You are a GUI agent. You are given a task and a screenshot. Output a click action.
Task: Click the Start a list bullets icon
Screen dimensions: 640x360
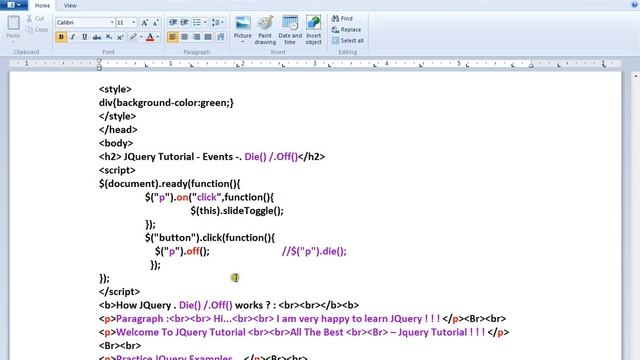197,22
